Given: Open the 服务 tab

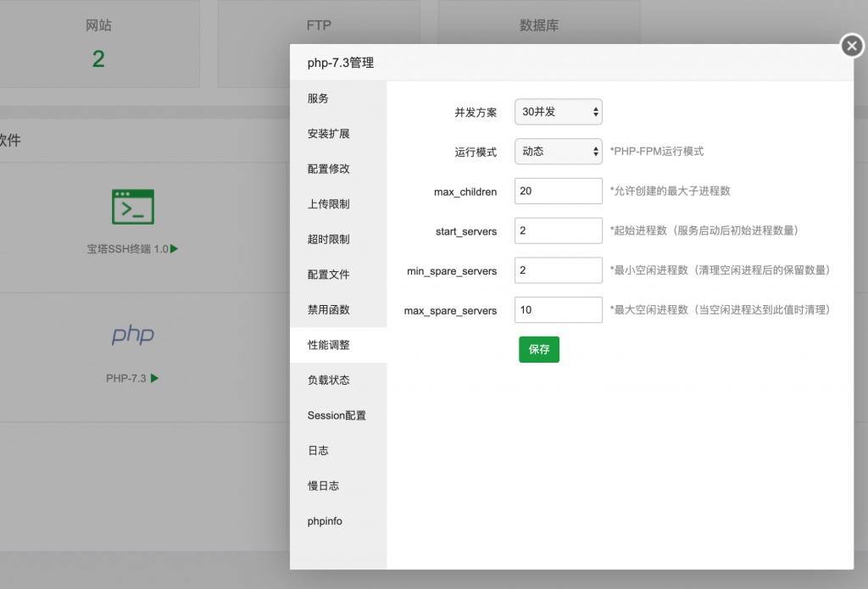Looking at the screenshot, I should tap(338, 98).
